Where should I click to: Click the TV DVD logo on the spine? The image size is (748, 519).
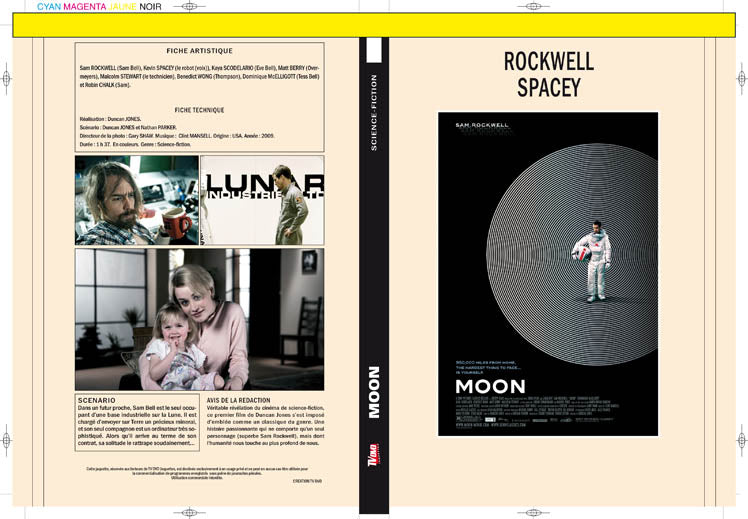point(374,455)
